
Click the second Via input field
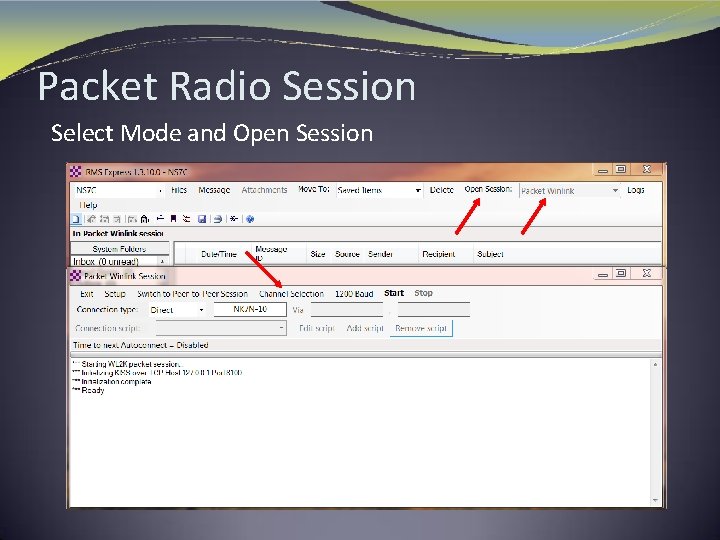click(x=434, y=309)
